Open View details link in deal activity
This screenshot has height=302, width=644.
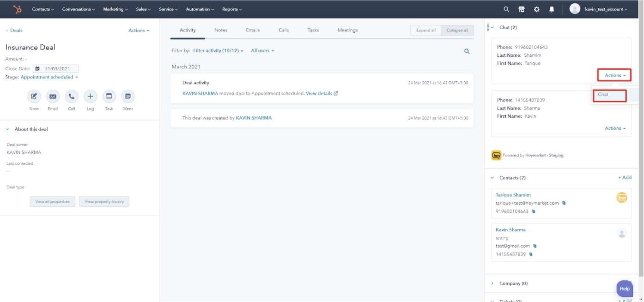pyautogui.click(x=319, y=93)
